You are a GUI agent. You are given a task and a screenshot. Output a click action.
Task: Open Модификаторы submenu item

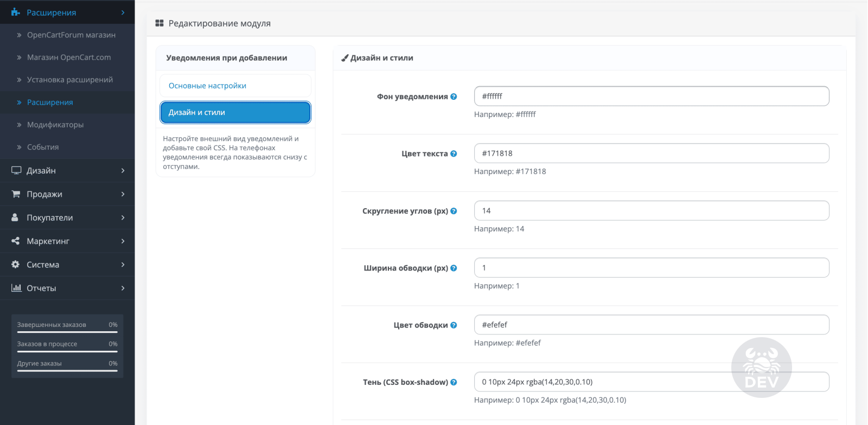point(67,125)
